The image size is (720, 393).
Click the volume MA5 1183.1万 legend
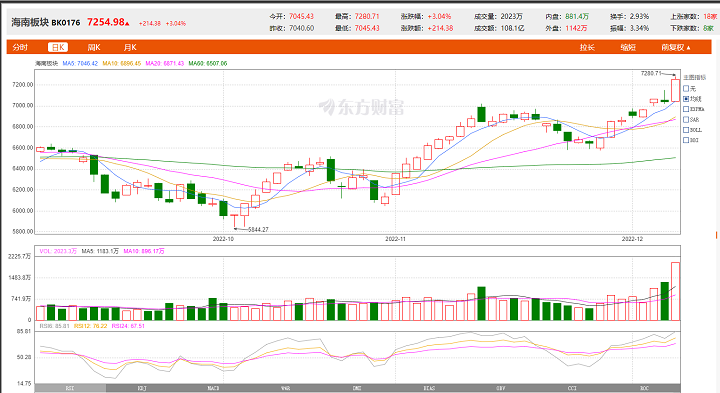tap(100, 251)
